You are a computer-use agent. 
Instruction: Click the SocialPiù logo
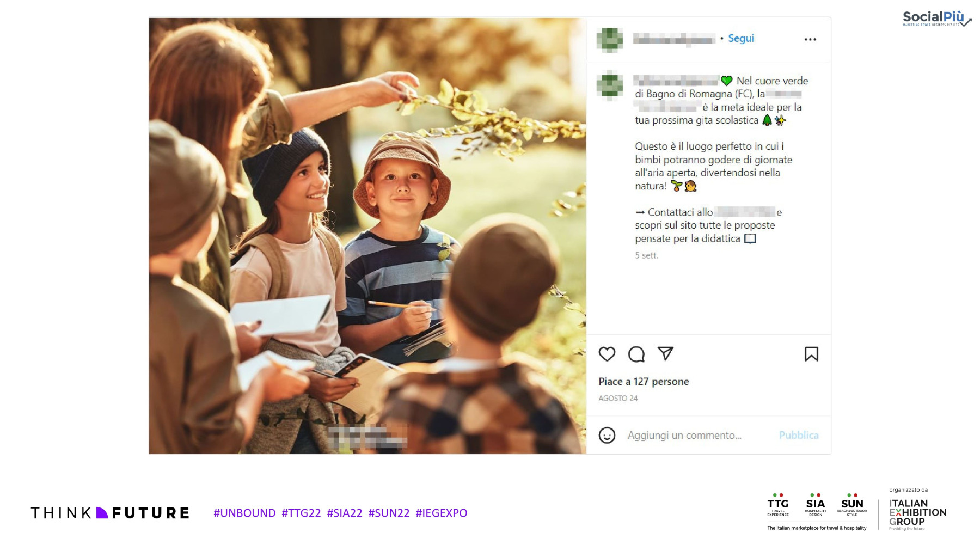(x=936, y=19)
